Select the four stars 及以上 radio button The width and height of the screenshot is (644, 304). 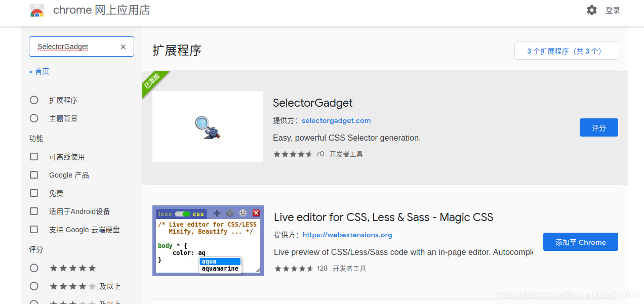tap(34, 286)
